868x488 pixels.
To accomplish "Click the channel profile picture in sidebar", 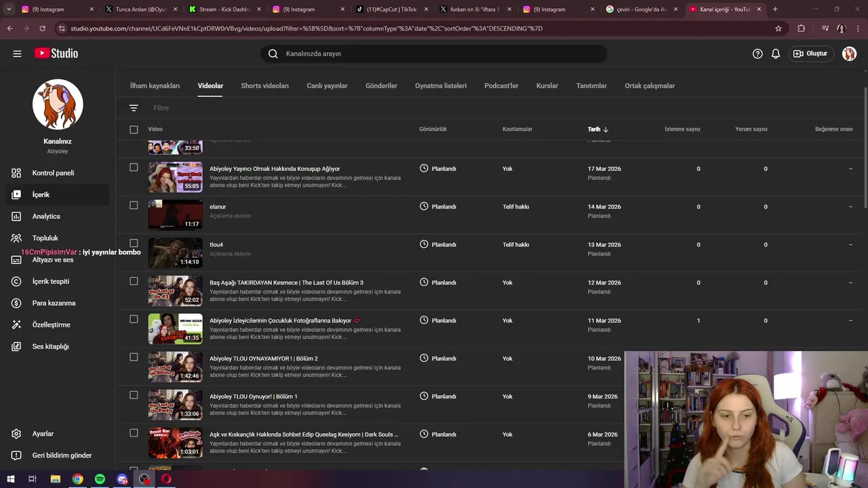I will point(58,104).
